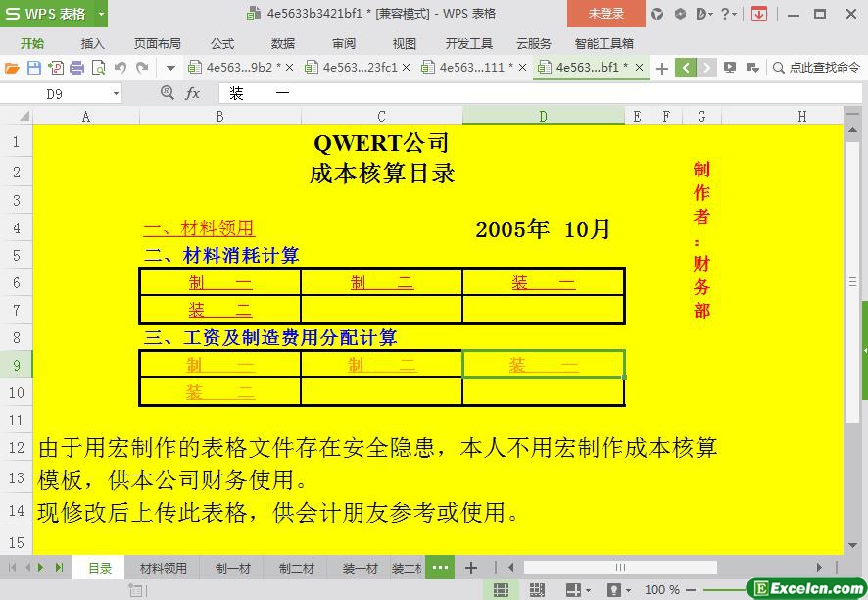
Task: Click the select-all corner triangle
Action: (x=24, y=116)
